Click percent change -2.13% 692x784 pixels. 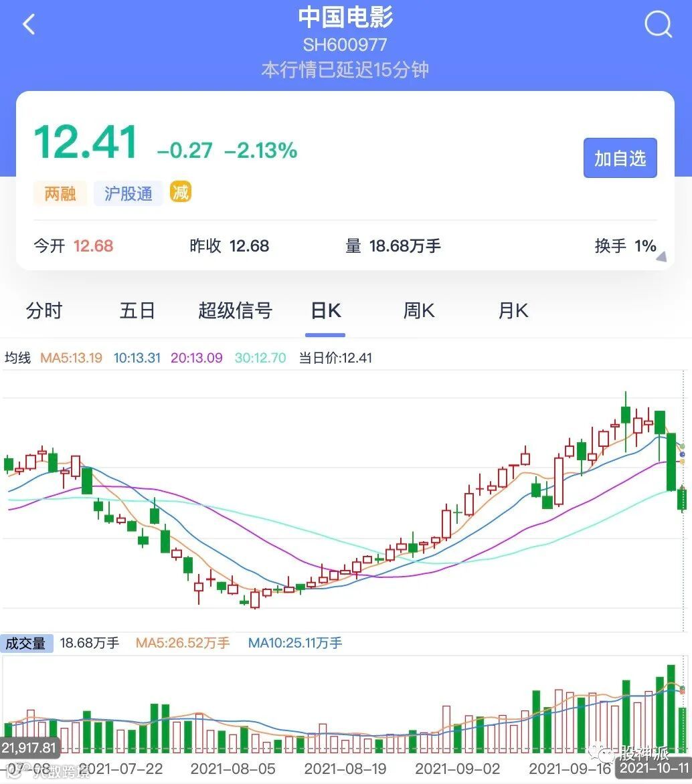(261, 150)
